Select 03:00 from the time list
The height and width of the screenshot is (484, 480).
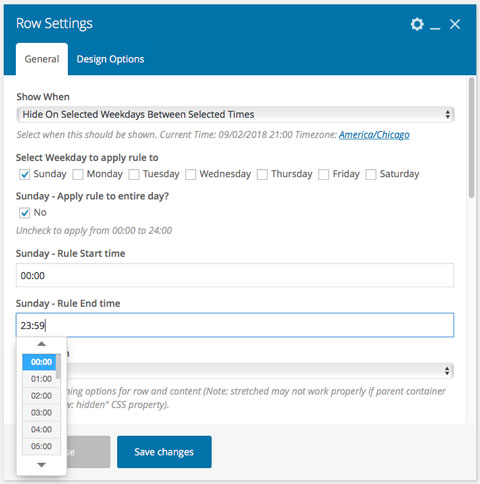point(41,413)
